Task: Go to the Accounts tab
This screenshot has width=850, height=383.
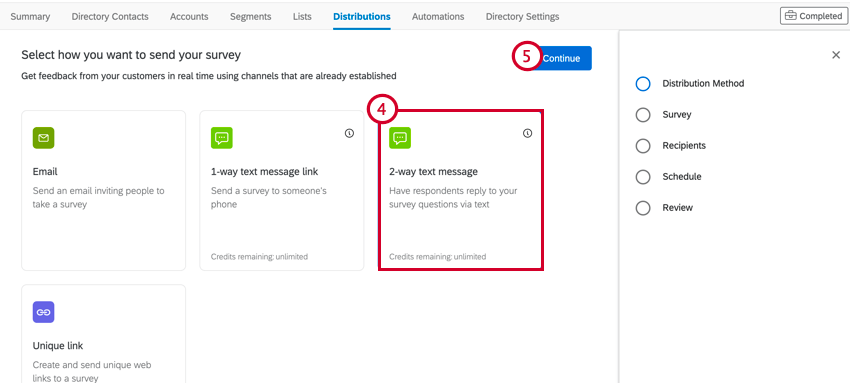Action: tap(189, 16)
